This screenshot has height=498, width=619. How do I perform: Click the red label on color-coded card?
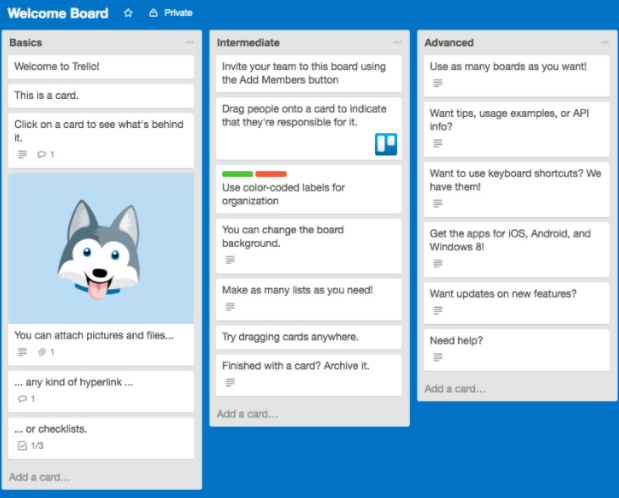(271, 174)
